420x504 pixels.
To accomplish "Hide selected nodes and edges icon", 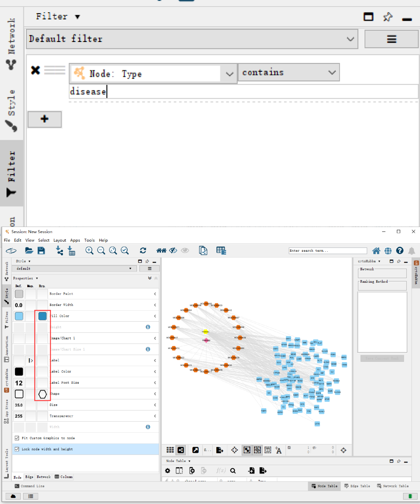I will click(173, 250).
